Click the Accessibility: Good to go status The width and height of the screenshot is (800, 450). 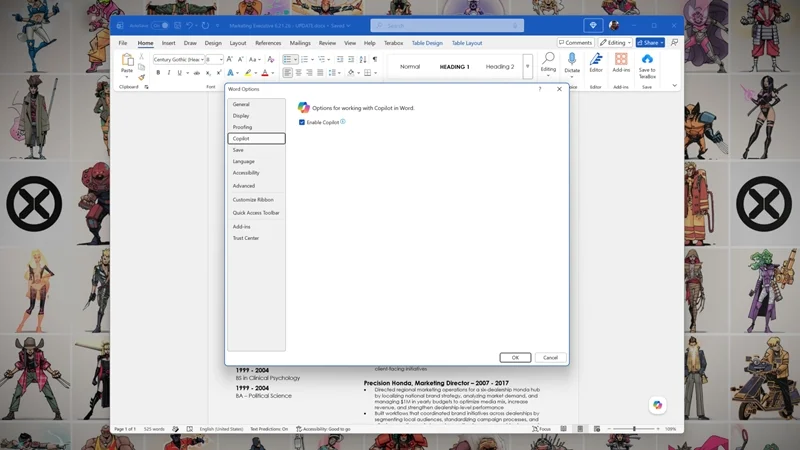click(x=323, y=429)
